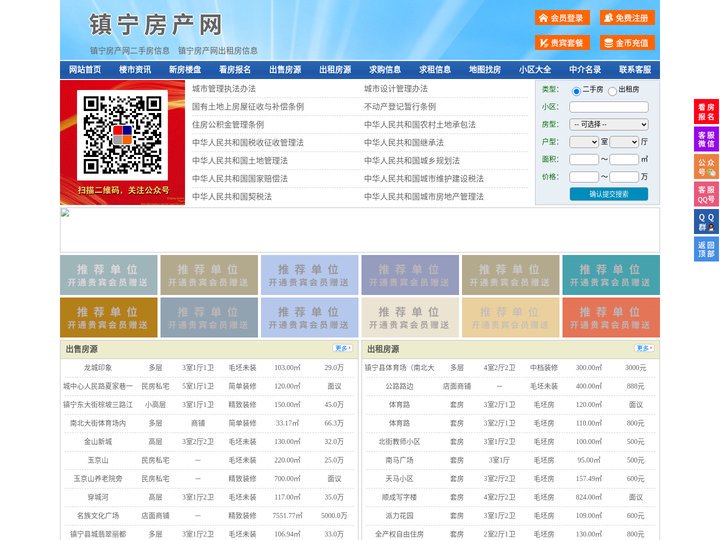The height and width of the screenshot is (540, 720).
Task: Open the 玉京山养老院旁 sale listing
Action: click(98, 479)
